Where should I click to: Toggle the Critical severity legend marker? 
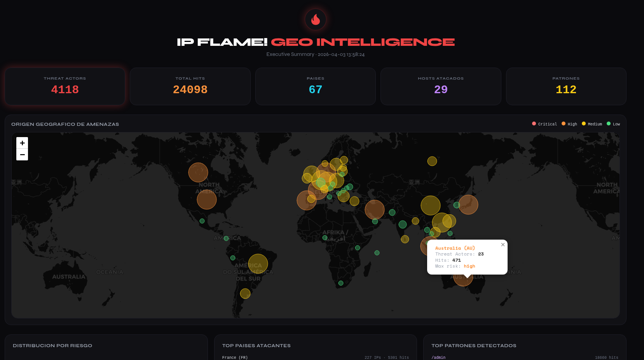click(534, 123)
